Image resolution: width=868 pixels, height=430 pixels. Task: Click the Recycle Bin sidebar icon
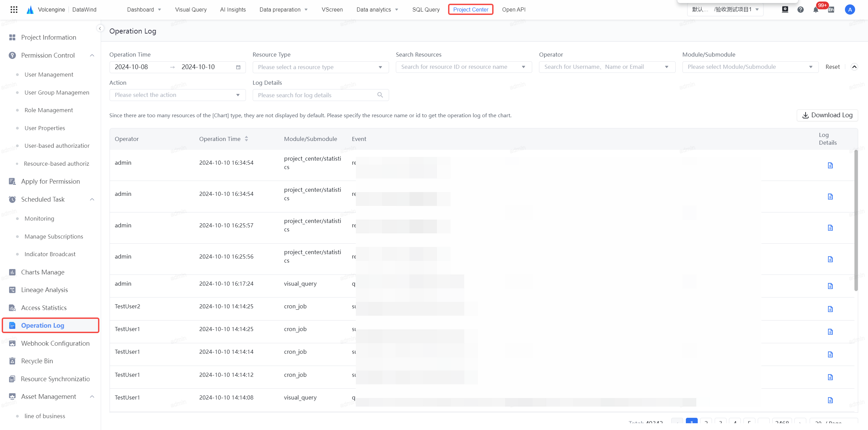coord(12,361)
